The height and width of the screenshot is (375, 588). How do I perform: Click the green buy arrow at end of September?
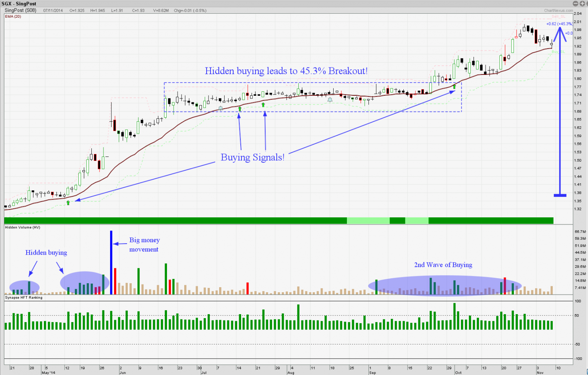coord(454,86)
